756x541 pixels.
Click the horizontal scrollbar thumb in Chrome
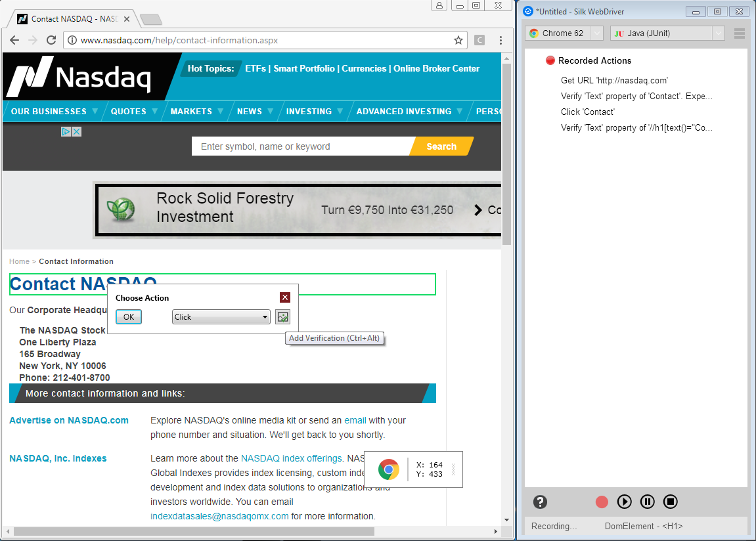click(194, 531)
